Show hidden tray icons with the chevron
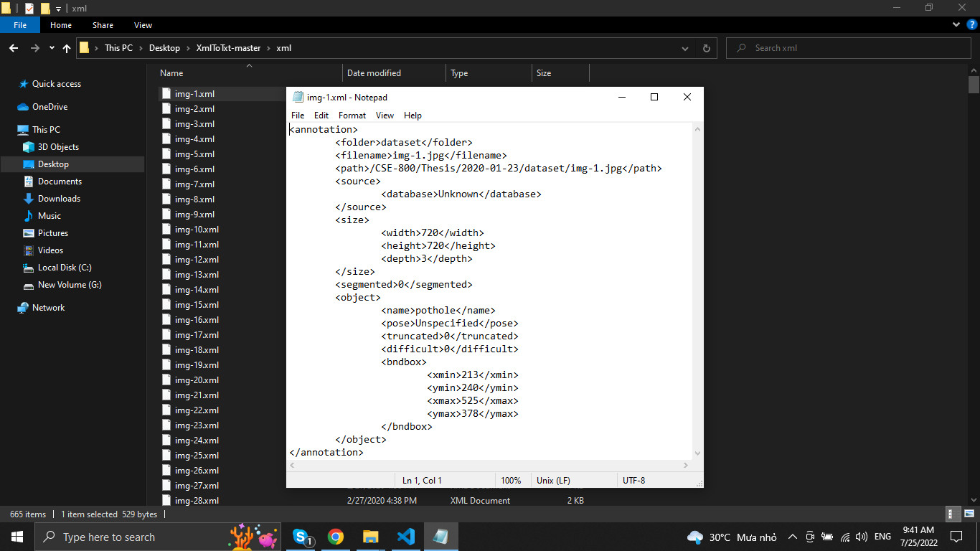Image resolution: width=980 pixels, height=551 pixels. click(792, 536)
